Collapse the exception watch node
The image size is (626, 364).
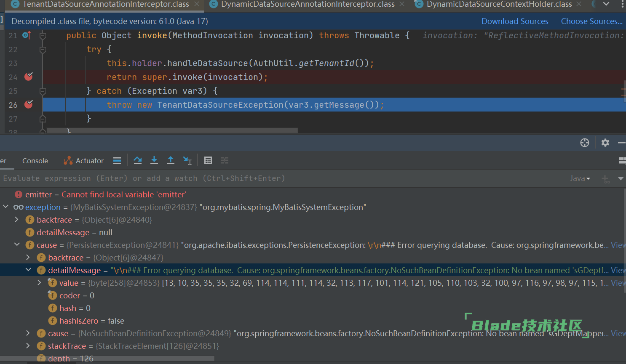tap(5, 207)
